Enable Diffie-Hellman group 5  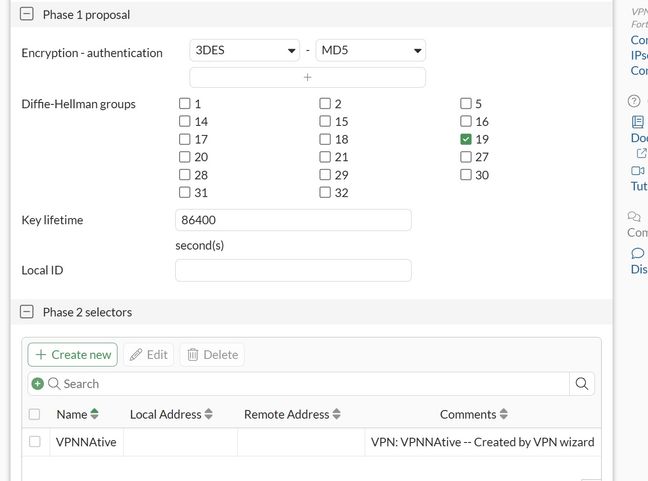click(466, 104)
